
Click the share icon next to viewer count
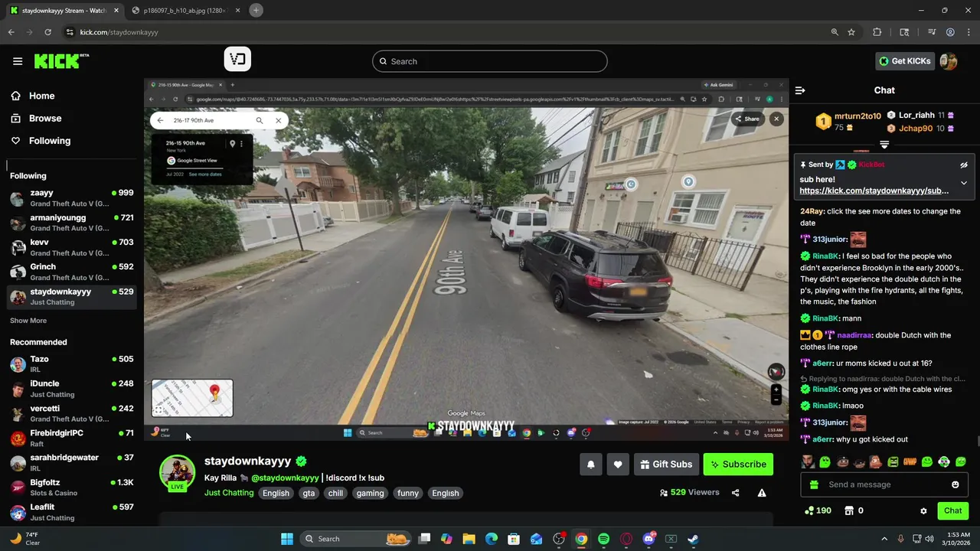[x=735, y=493]
